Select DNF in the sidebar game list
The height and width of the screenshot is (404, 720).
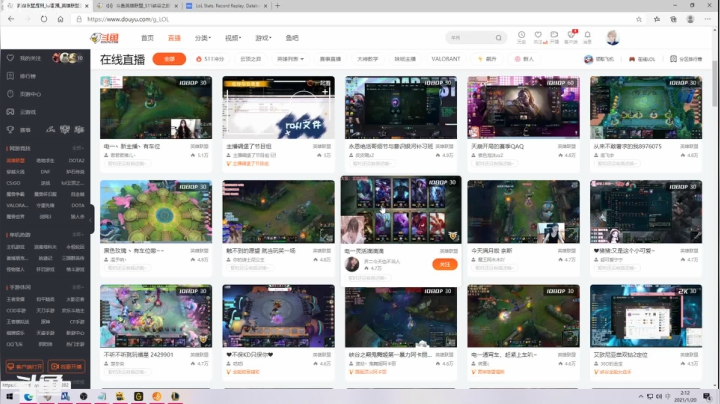[45, 172]
